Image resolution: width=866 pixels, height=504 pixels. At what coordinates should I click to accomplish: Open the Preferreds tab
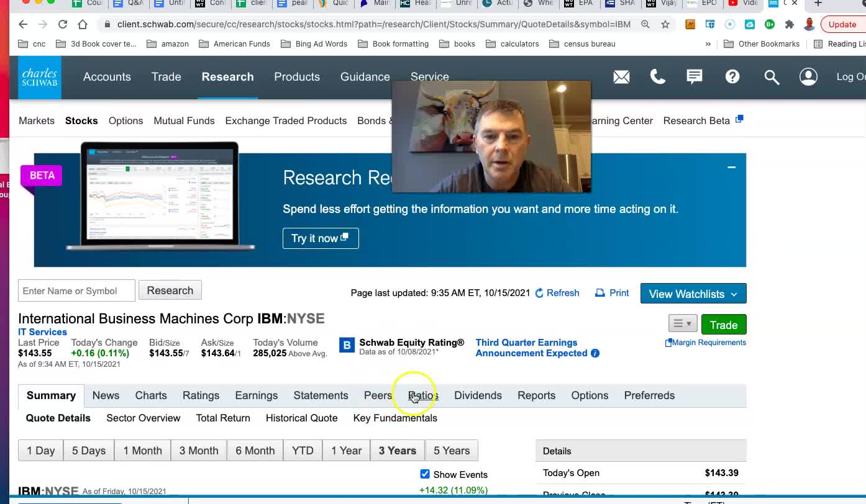(x=649, y=395)
